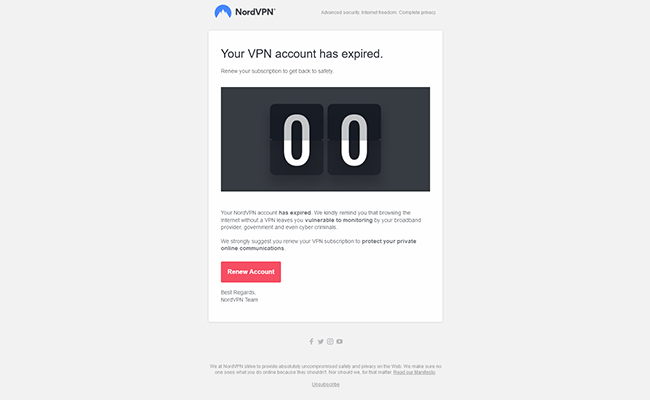Click the Renew Account button
The height and width of the screenshot is (400, 650).
coord(251,272)
